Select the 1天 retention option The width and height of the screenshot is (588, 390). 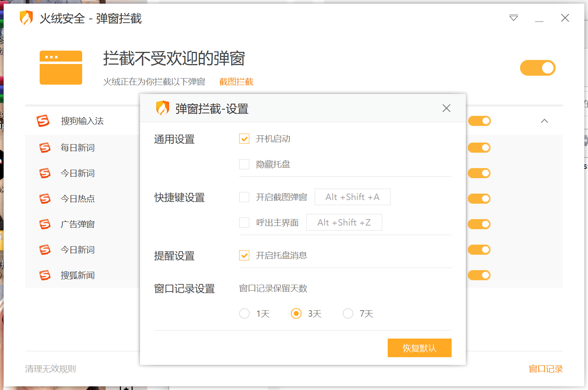pos(244,314)
